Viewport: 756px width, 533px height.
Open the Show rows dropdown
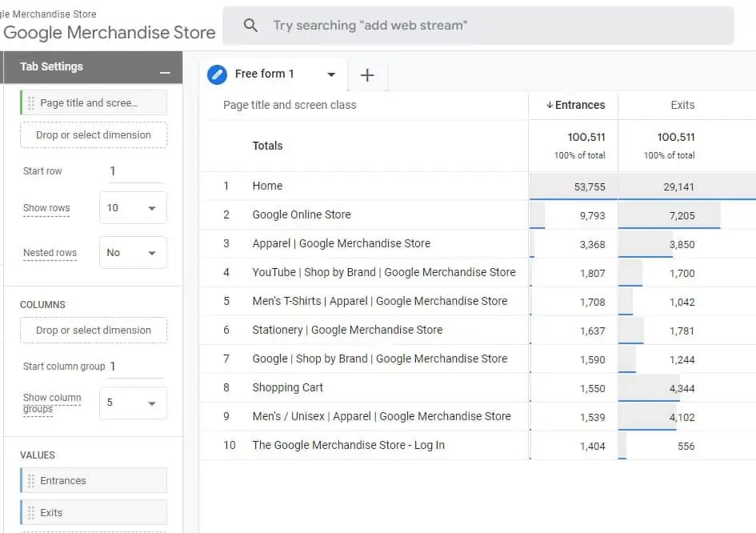click(131, 207)
